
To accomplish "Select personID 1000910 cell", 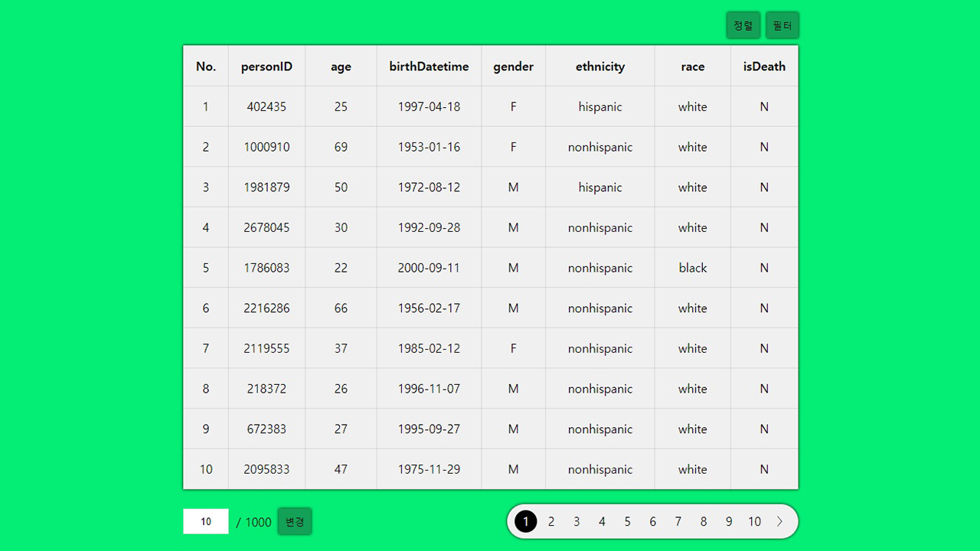I will (266, 147).
